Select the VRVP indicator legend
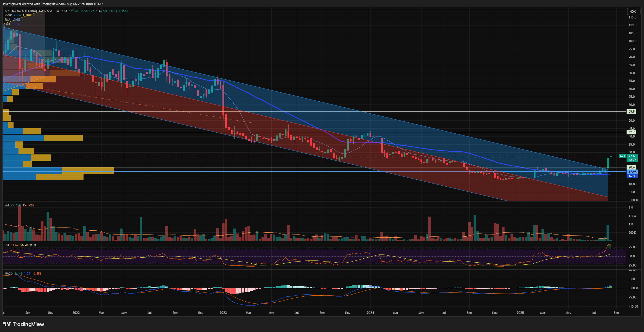This screenshot has height=332, width=644. tap(8, 15)
